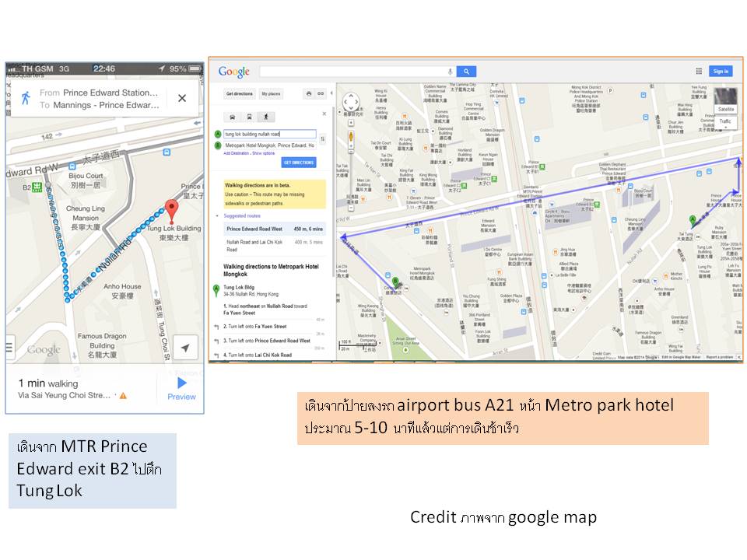Select the Nullah Road and Lai Chi Kok route
Viewport: 747px width, 560px height.
coord(275,245)
